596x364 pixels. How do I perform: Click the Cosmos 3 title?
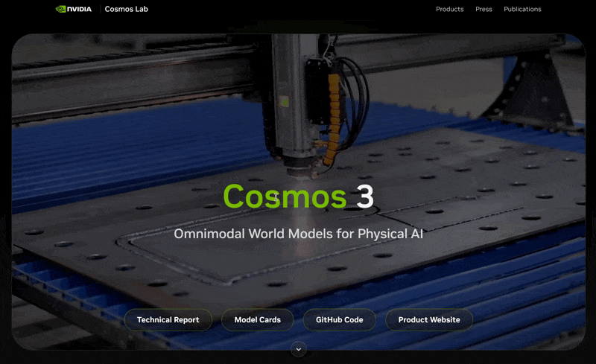click(x=299, y=197)
